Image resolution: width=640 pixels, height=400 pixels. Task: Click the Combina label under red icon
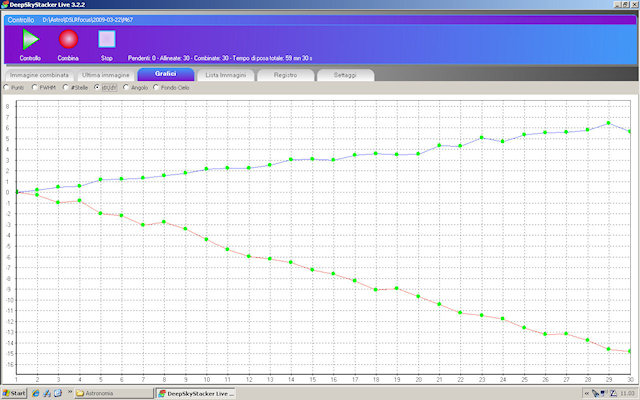[x=68, y=58]
